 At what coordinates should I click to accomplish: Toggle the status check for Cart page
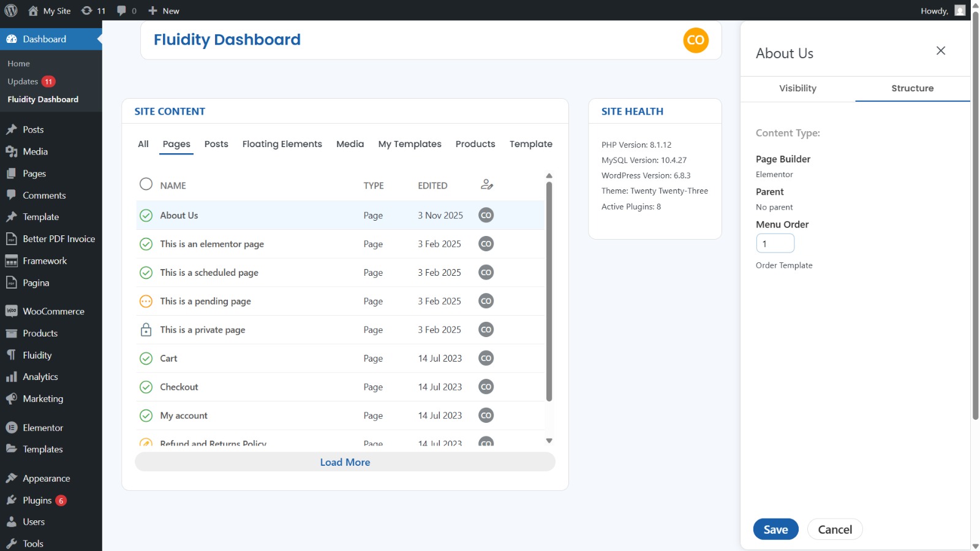click(146, 359)
